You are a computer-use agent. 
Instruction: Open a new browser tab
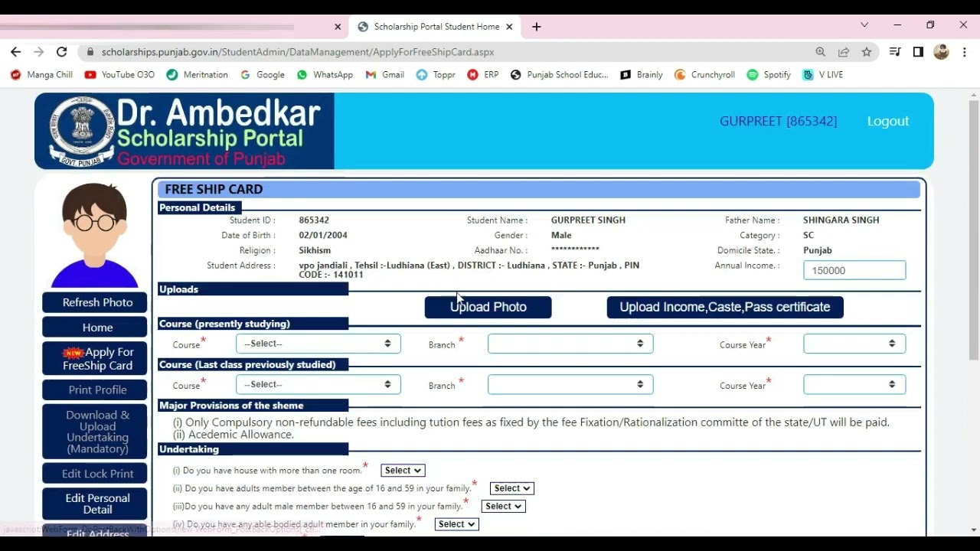tap(537, 26)
